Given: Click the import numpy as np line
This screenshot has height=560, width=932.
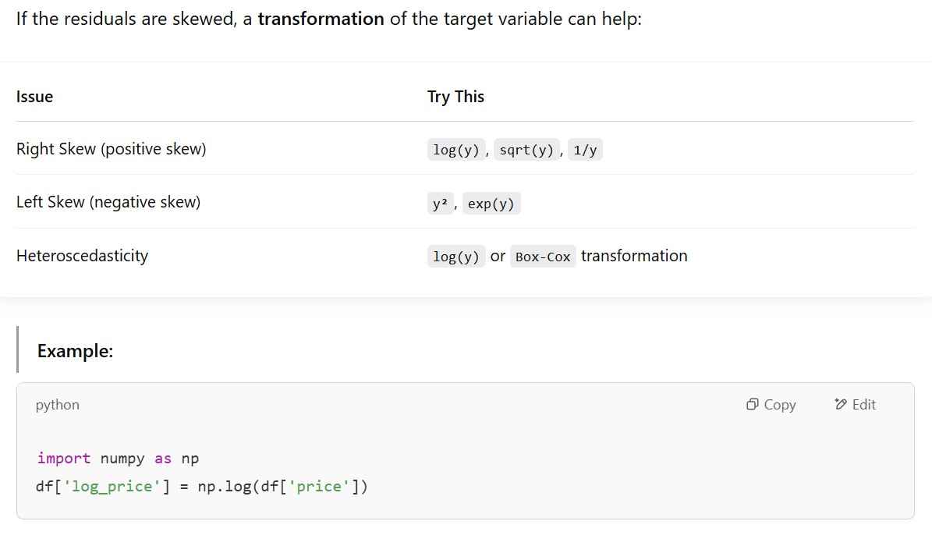Looking at the screenshot, I should tap(118, 458).
